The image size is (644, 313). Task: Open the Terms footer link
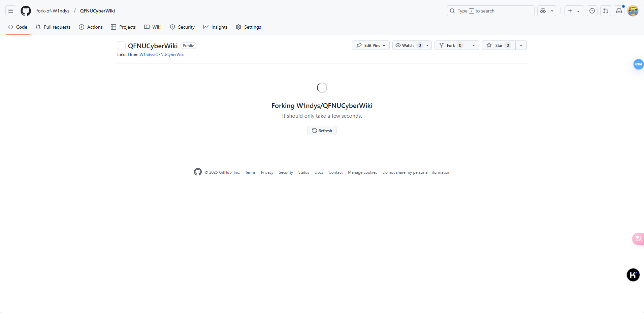250,172
